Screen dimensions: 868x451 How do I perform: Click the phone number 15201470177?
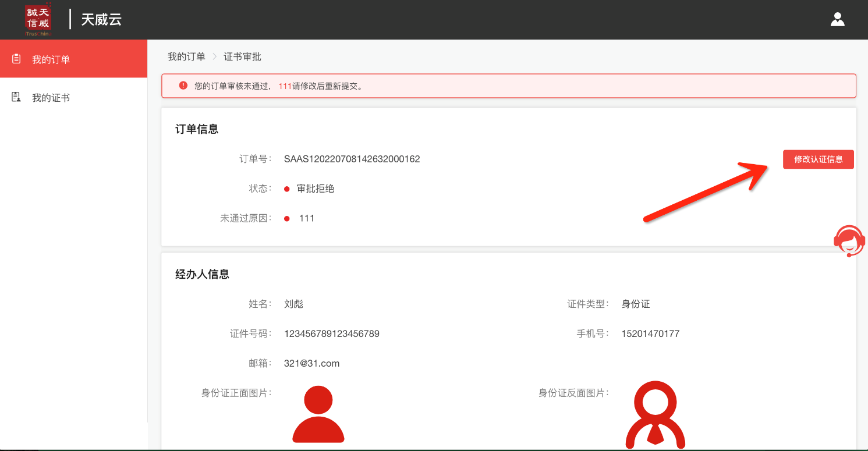(x=650, y=333)
